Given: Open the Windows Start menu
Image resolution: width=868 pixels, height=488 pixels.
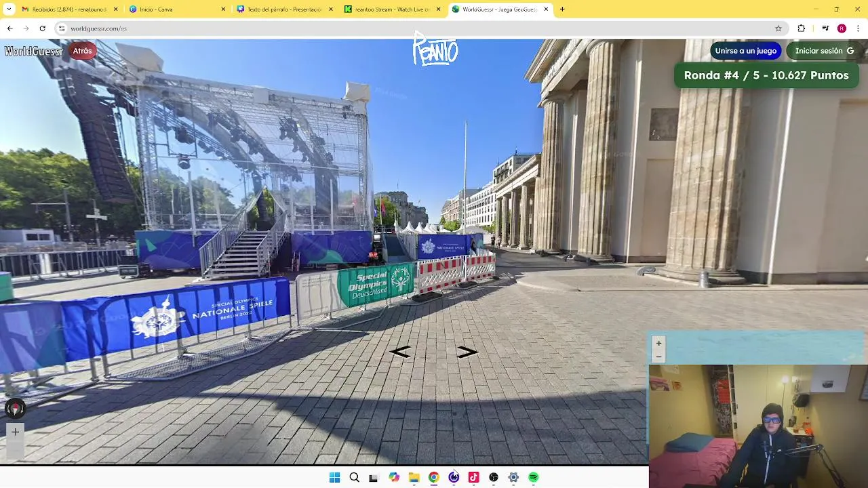Looking at the screenshot, I should 334,478.
